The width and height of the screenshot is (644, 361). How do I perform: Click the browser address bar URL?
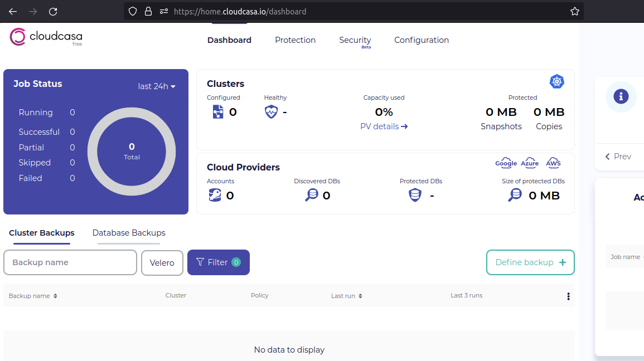click(x=240, y=12)
